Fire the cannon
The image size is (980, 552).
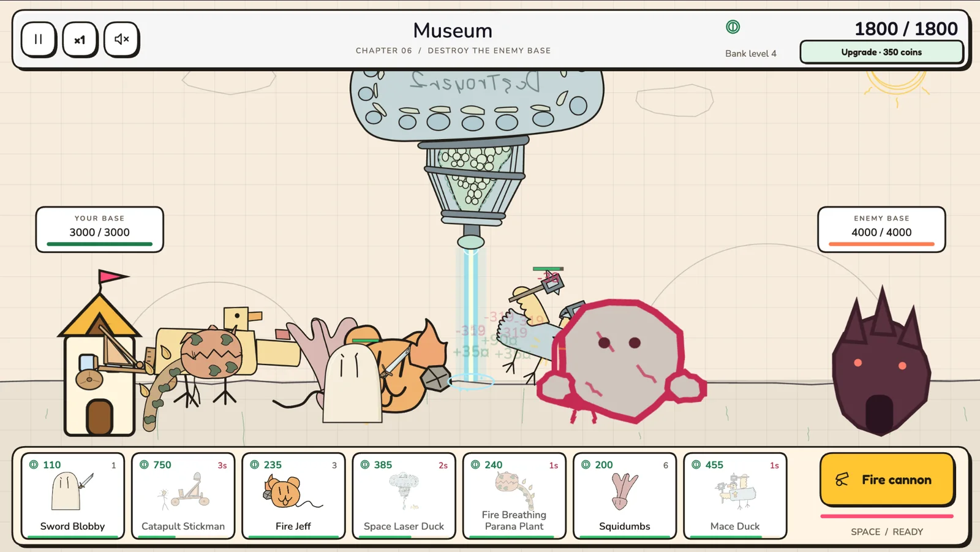point(887,480)
